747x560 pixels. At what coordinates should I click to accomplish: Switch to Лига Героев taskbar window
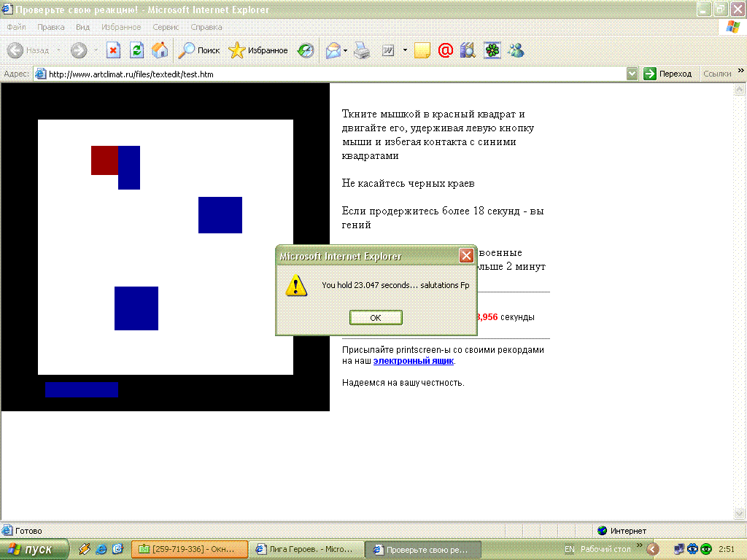click(306, 550)
